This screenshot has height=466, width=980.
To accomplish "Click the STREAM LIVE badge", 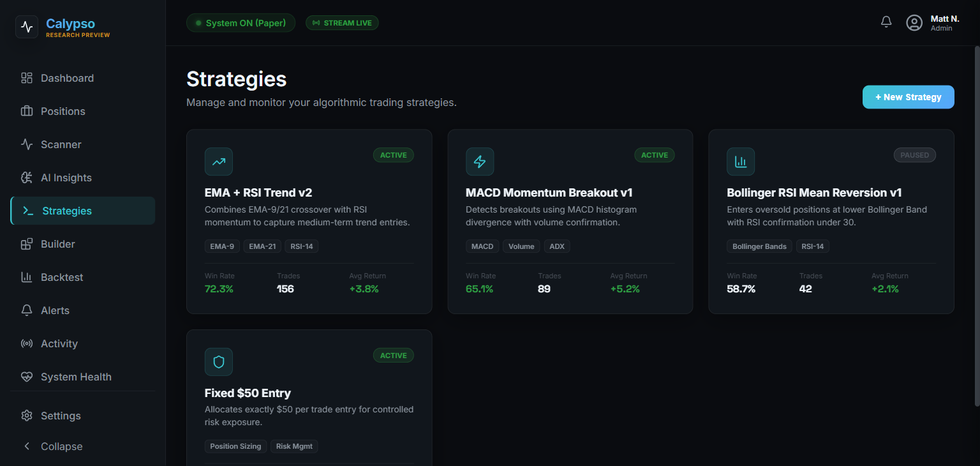I will coord(342,22).
